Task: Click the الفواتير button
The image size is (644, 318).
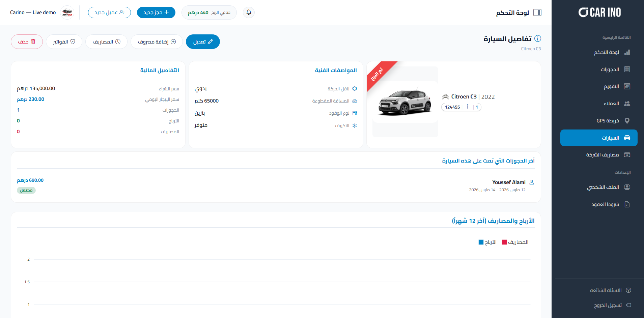Action: (x=64, y=41)
